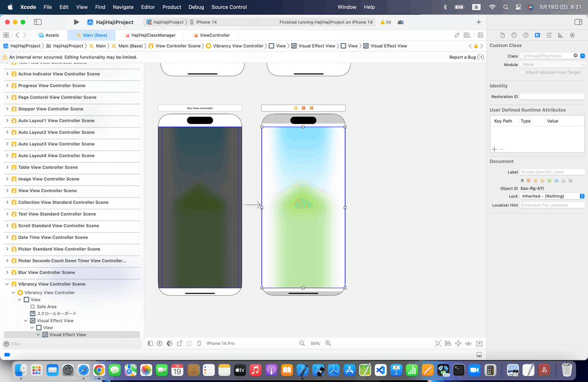588x382 pixels.
Task: Show the Connections inspector
Action: coord(572,35)
